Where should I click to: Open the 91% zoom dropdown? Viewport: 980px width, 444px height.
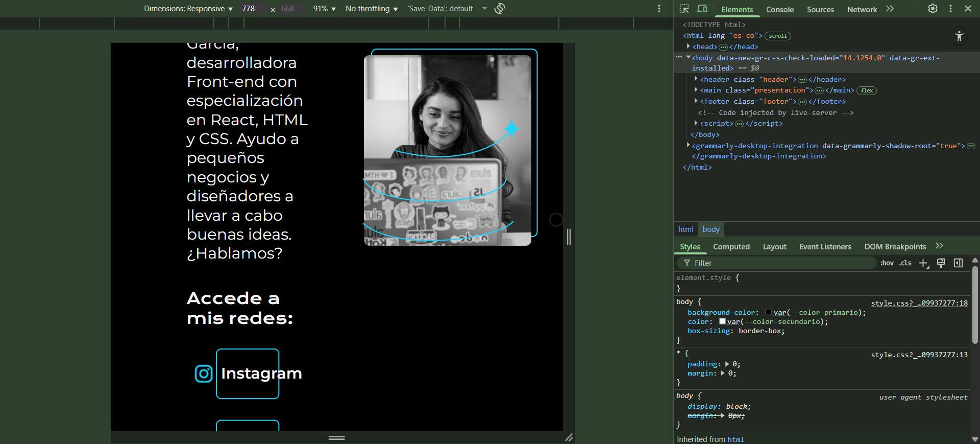pos(325,9)
